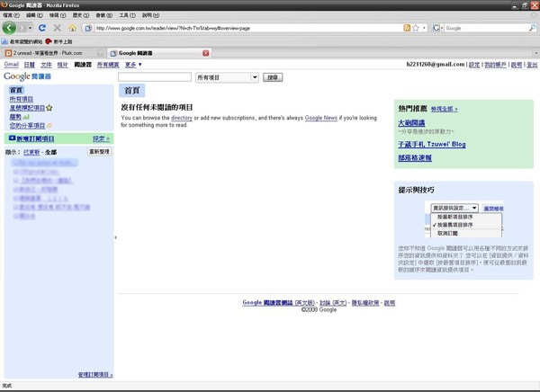This screenshot has height=392, width=540.
Task: Click the Google 閱讀器 logo
Action: (27, 76)
